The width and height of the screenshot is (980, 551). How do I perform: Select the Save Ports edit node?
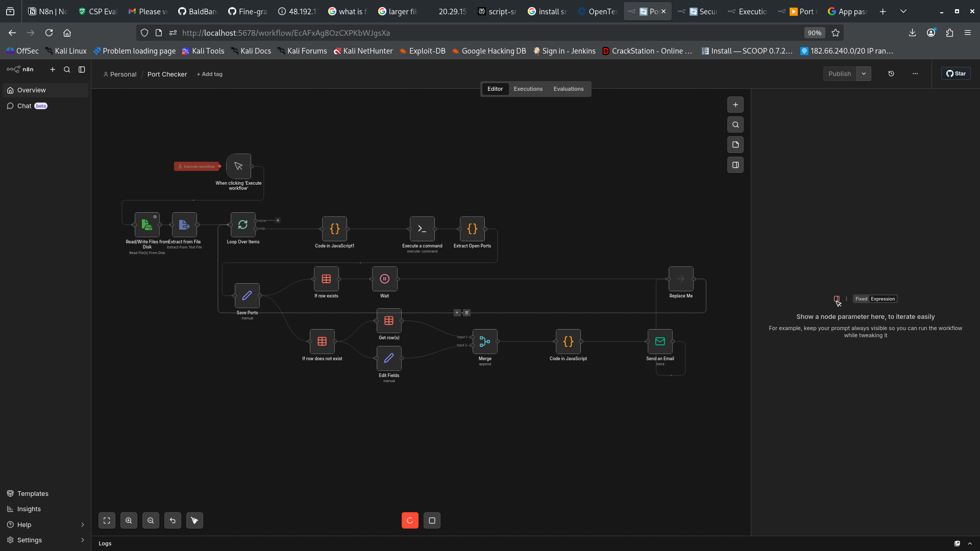[247, 296]
